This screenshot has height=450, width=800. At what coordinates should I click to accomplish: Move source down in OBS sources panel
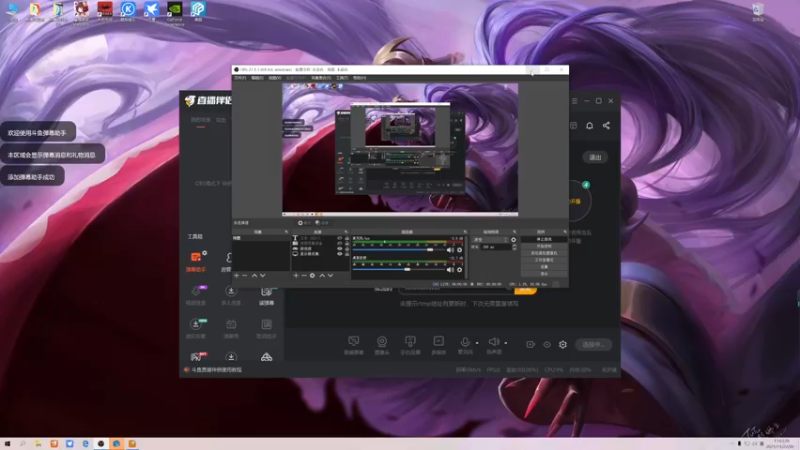tap(330, 276)
